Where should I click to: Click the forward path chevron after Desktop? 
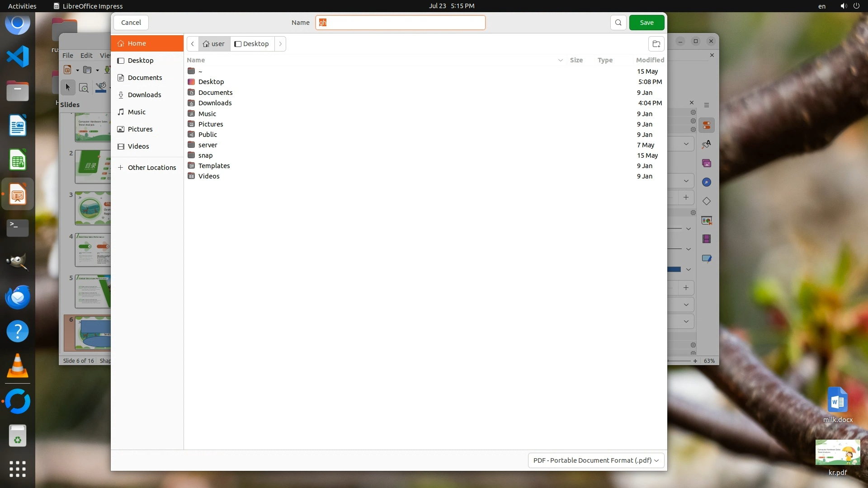tap(280, 44)
